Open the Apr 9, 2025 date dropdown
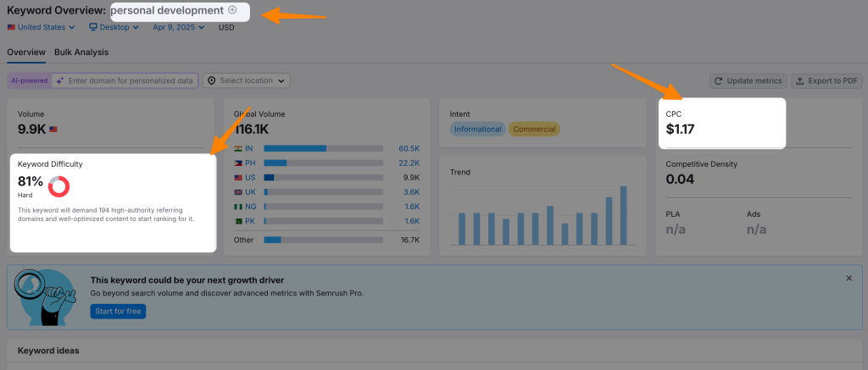Image resolution: width=868 pixels, height=370 pixels. 178,27
